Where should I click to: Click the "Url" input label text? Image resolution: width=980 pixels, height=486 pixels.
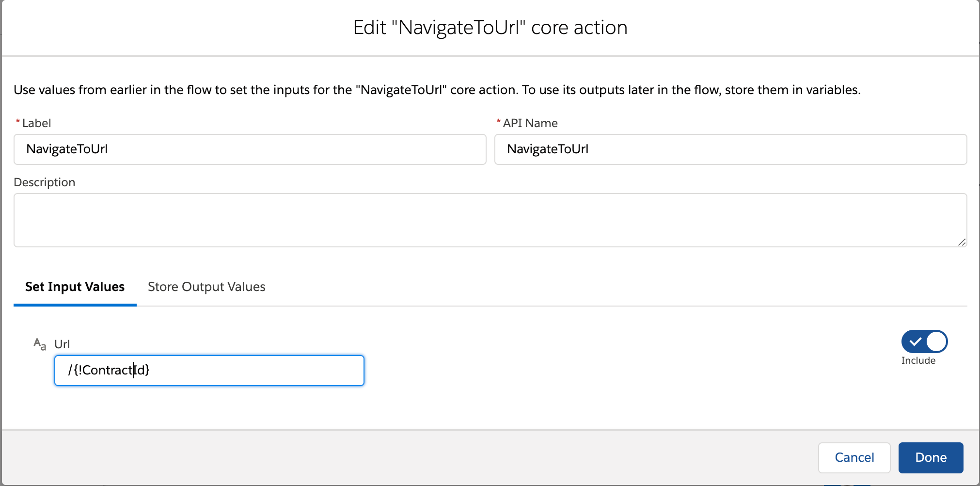click(62, 344)
